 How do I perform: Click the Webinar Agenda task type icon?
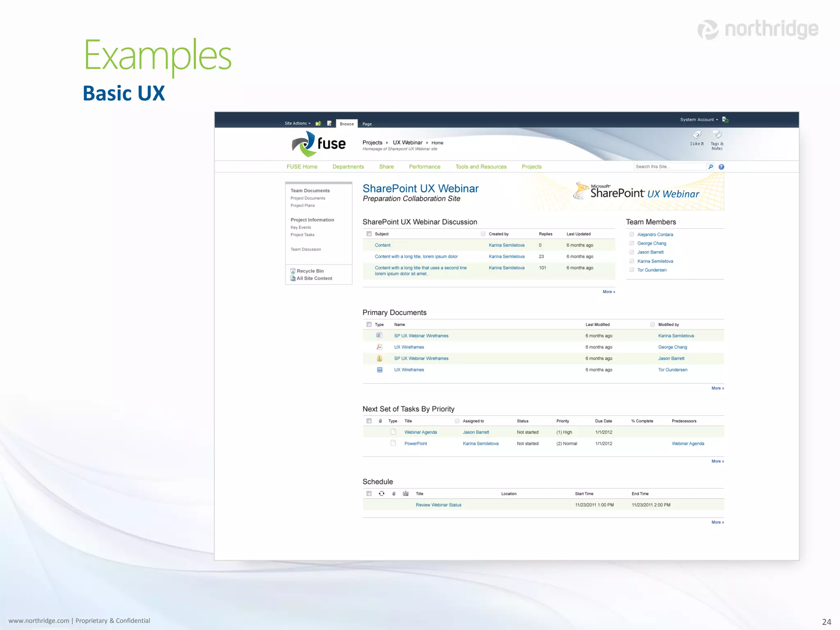click(x=393, y=431)
